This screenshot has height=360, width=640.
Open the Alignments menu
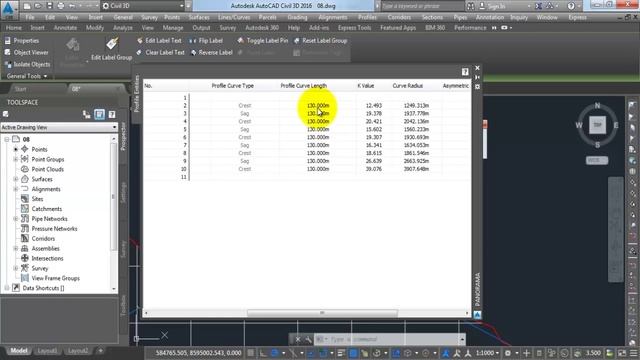pos(333,18)
